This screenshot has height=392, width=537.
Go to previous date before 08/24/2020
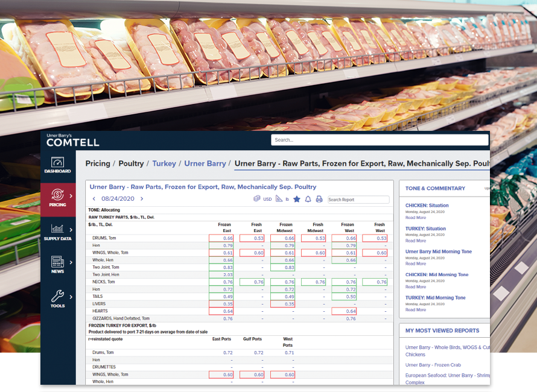(94, 199)
